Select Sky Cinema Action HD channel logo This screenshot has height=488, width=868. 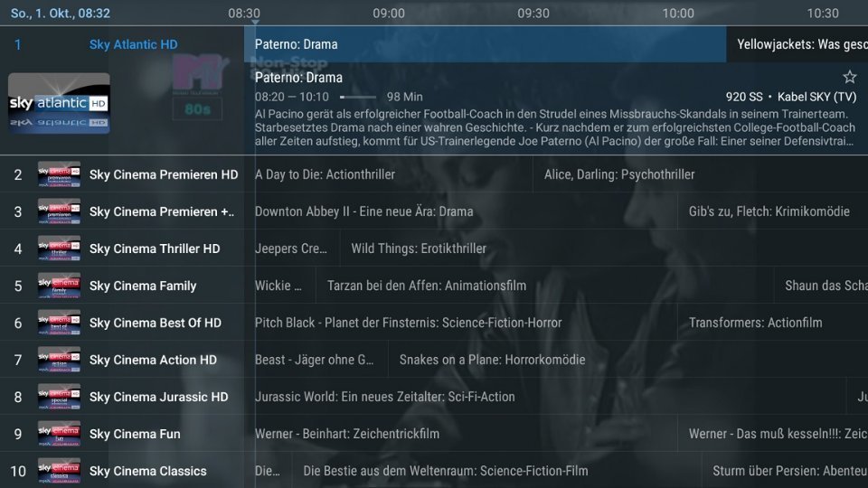[x=59, y=360]
